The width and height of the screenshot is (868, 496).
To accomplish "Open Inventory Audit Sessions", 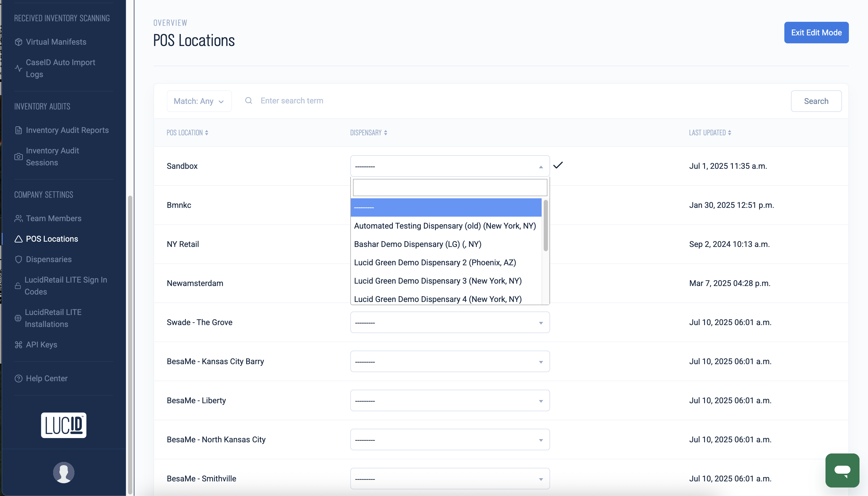I will [x=52, y=156].
